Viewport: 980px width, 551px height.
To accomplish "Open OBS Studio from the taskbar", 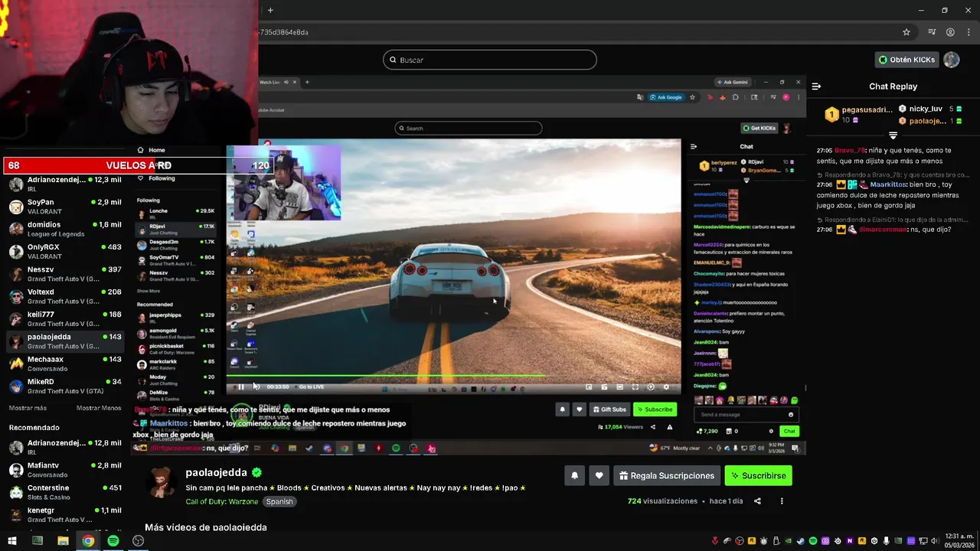I will [x=138, y=541].
